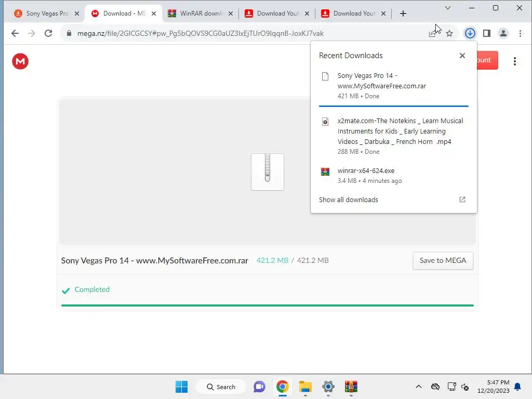Close the Recent Downloads popup
The height and width of the screenshot is (399, 532).
coord(462,56)
